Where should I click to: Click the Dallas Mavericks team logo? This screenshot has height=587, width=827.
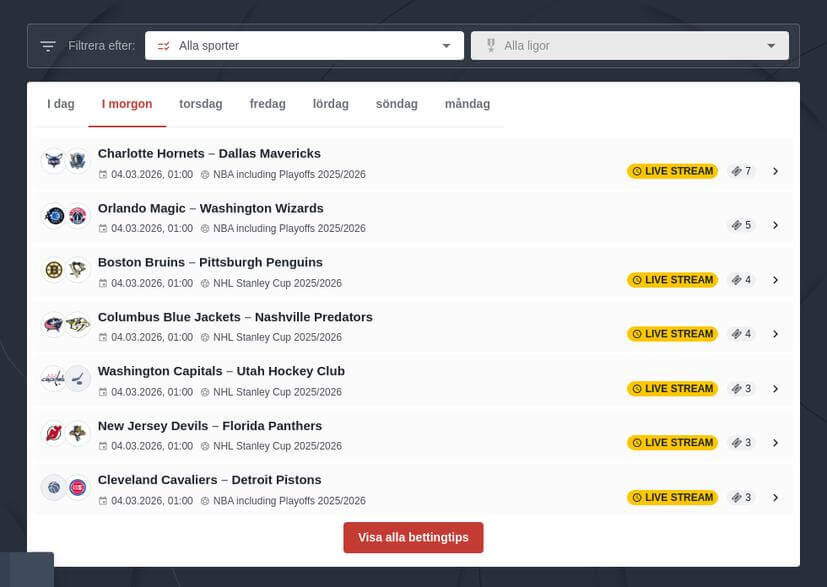click(78, 160)
